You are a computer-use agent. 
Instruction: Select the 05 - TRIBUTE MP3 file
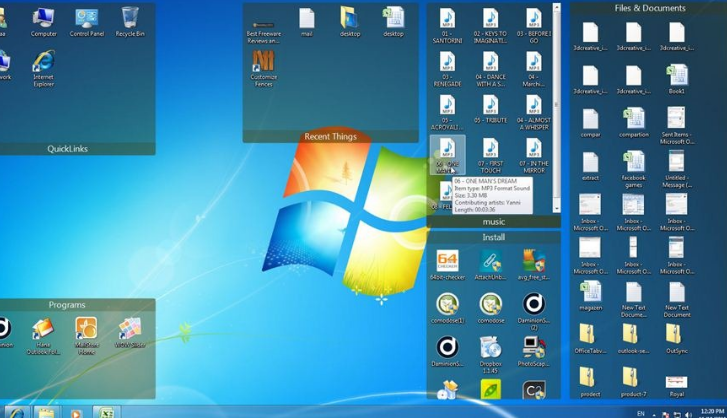(x=491, y=109)
